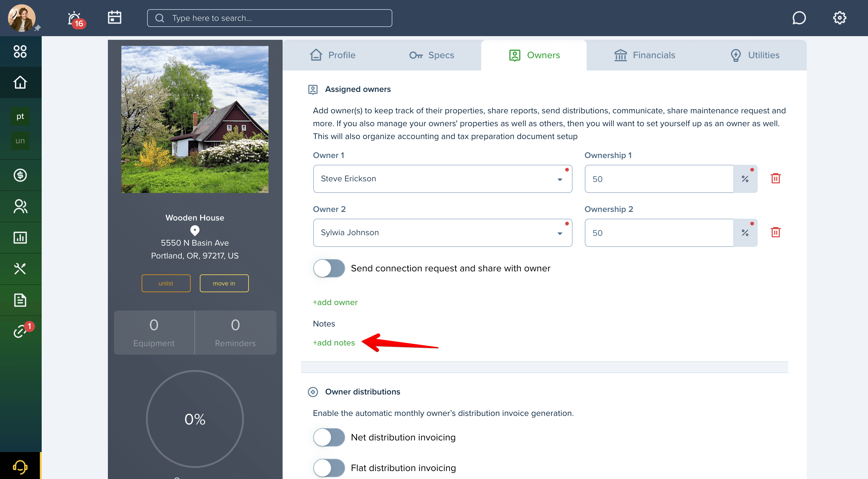
Task: Open documents file icon in sidebar
Action: point(20,300)
